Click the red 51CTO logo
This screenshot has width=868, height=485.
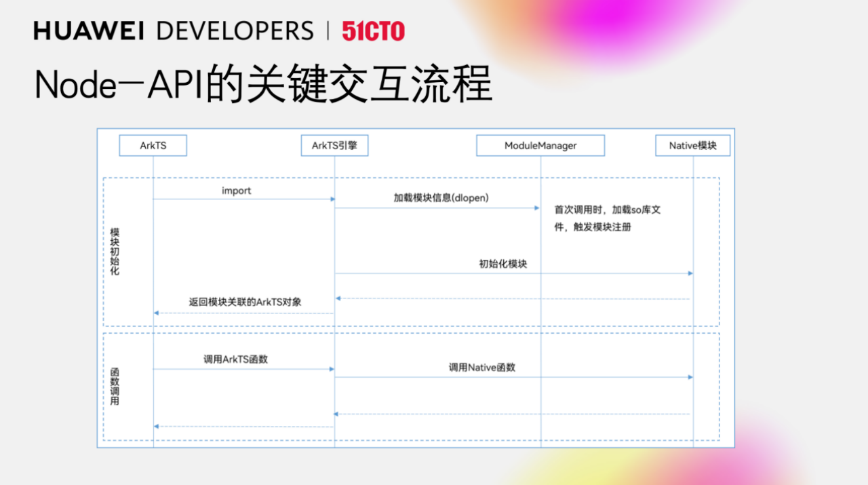click(x=373, y=31)
